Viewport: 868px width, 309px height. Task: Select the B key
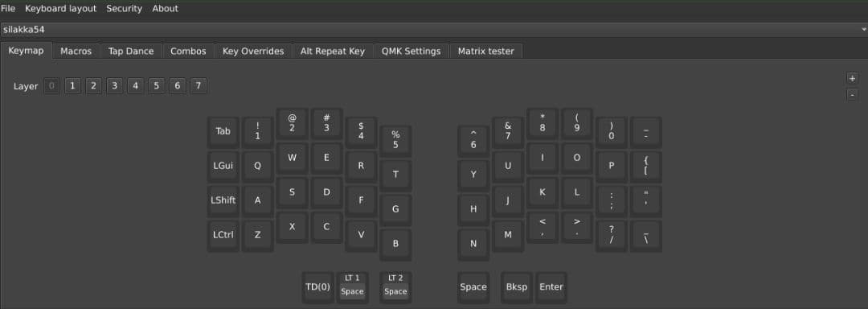tap(395, 244)
